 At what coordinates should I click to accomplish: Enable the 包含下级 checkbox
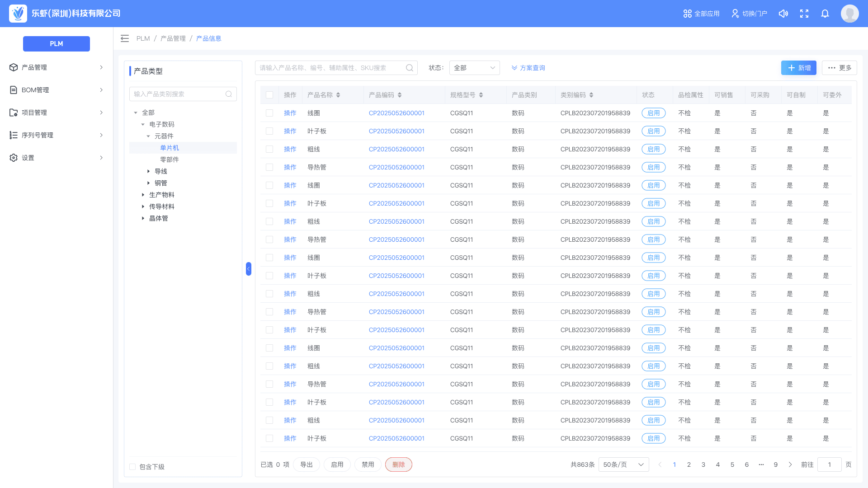point(132,467)
